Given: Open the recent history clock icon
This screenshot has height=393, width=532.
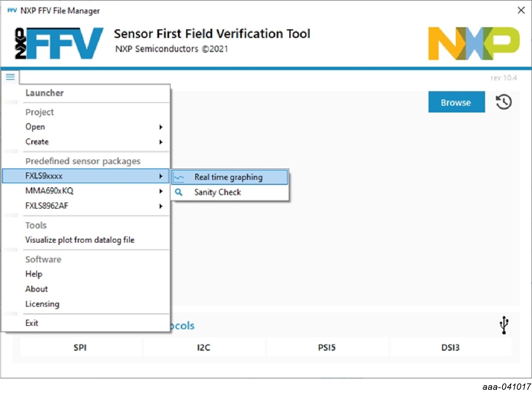Looking at the screenshot, I should [503, 102].
